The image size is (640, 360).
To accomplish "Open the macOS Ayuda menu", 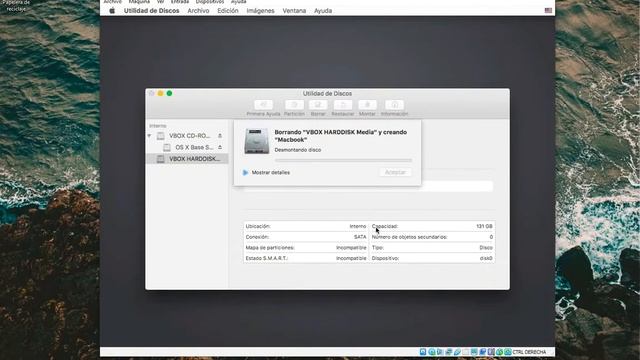I will tap(323, 11).
